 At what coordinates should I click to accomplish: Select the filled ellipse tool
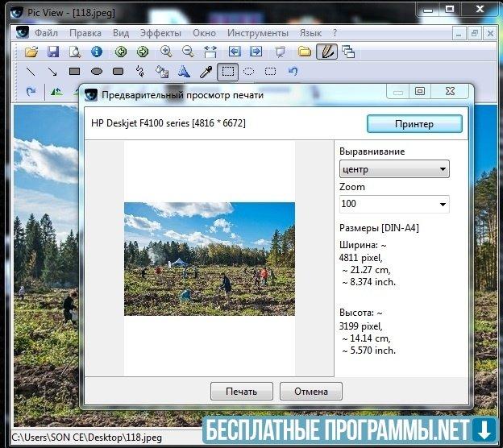tap(97, 71)
